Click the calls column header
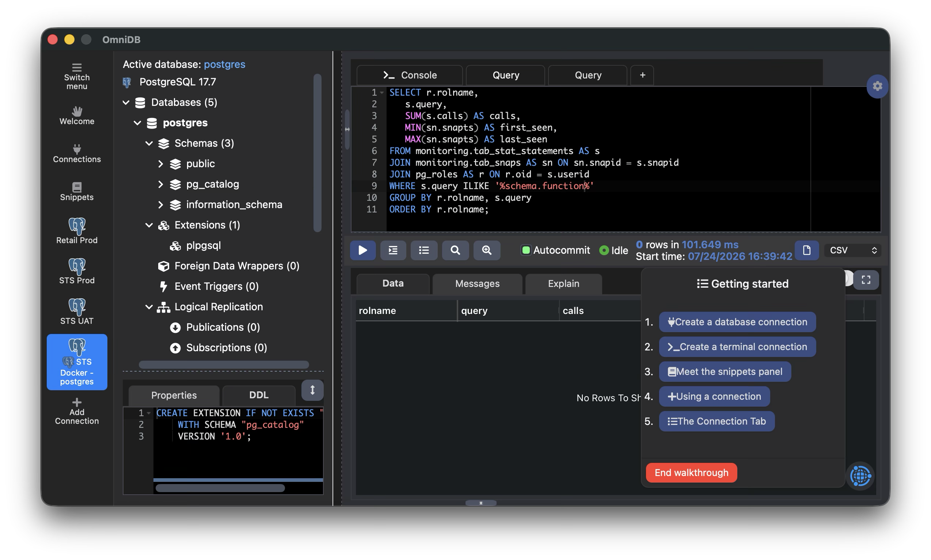Viewport: 931px width, 560px height. tap(601, 310)
